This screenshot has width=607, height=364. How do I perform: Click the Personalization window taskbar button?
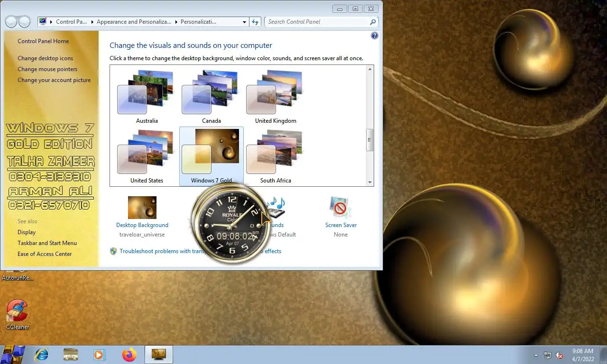158,355
